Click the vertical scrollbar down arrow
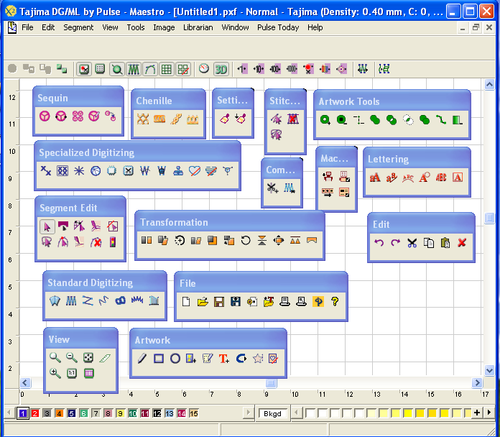This screenshot has width=500, height=437. 489,370
